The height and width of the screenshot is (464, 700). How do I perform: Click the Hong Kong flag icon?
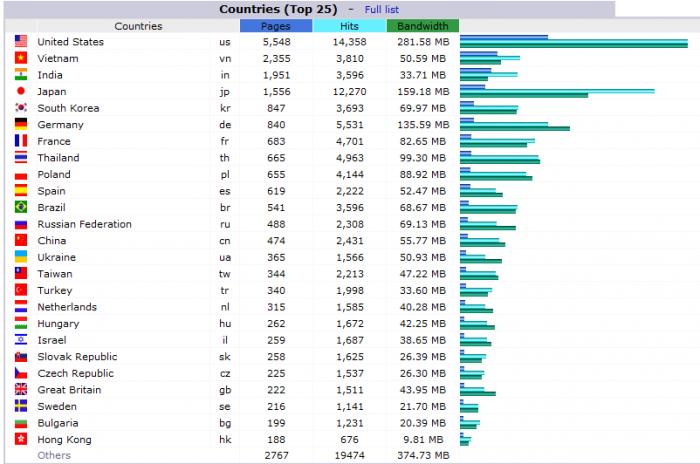tap(21, 439)
